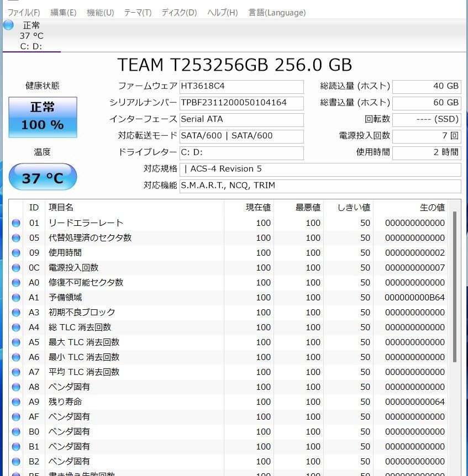Click the S.M.A.R.T., NCQ, TRIM features field
The image size is (468, 476).
(320, 186)
